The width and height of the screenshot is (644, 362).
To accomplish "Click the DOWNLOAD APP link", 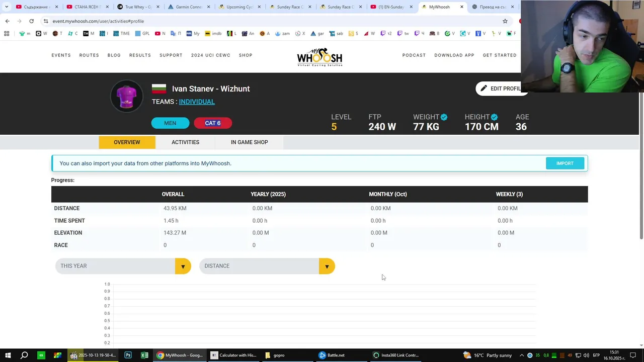I will coord(454,55).
